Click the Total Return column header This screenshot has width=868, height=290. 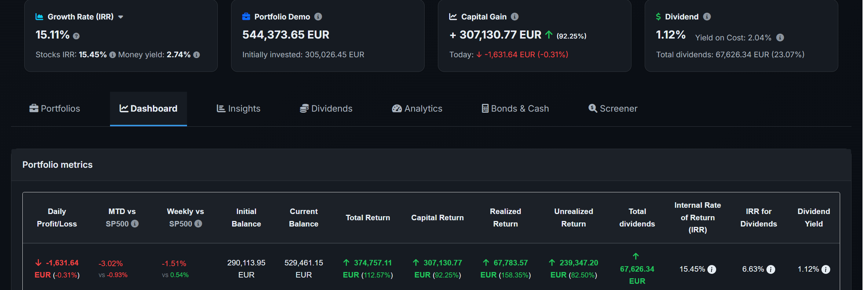coord(368,218)
